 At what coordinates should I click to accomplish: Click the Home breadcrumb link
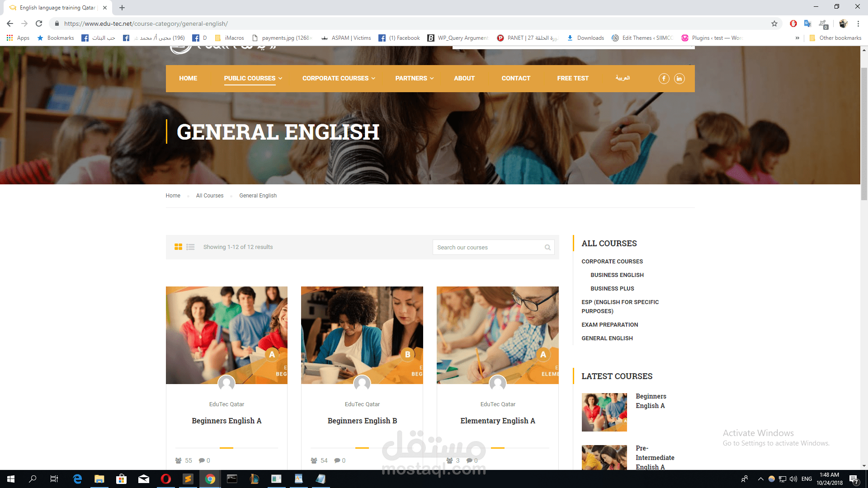click(173, 196)
